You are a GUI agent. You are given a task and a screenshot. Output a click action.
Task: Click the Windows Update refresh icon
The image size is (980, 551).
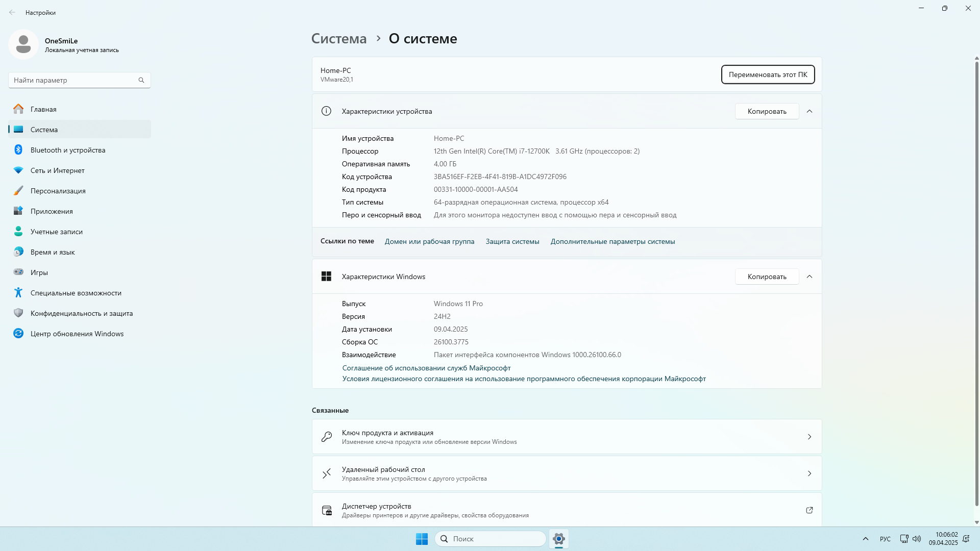click(x=18, y=333)
